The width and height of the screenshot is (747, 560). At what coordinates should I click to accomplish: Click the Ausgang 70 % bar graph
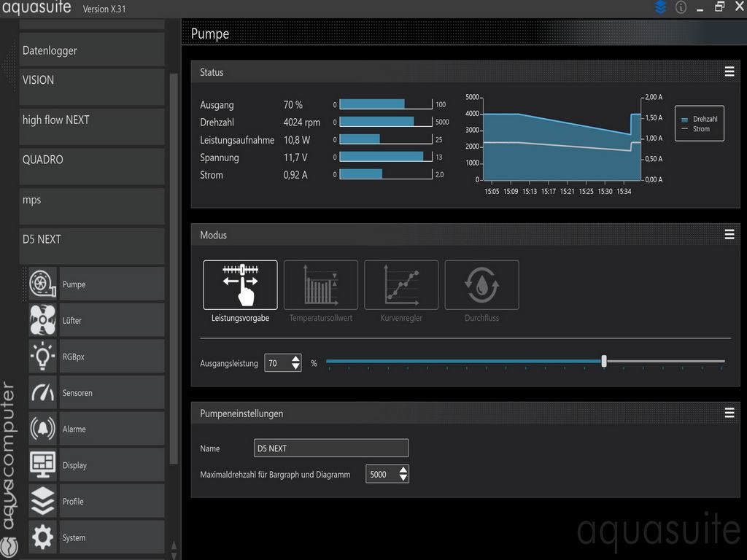click(x=386, y=104)
